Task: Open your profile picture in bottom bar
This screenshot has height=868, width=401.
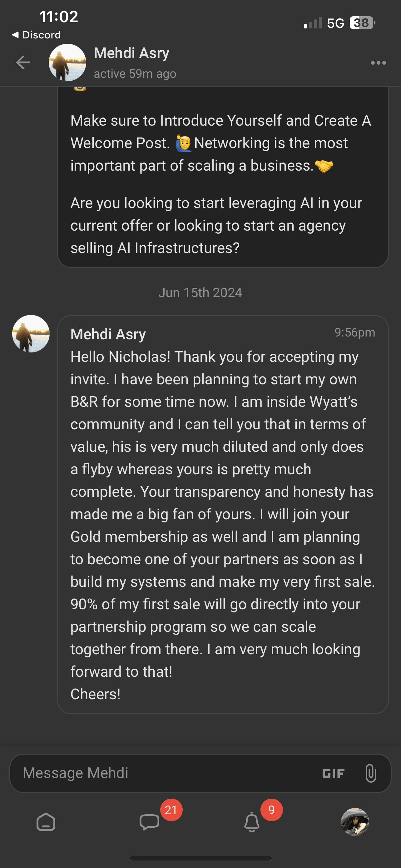Action: (x=355, y=822)
